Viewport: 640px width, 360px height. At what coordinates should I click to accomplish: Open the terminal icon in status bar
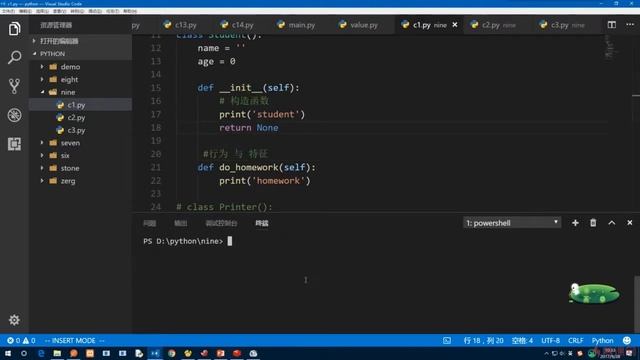point(447,340)
